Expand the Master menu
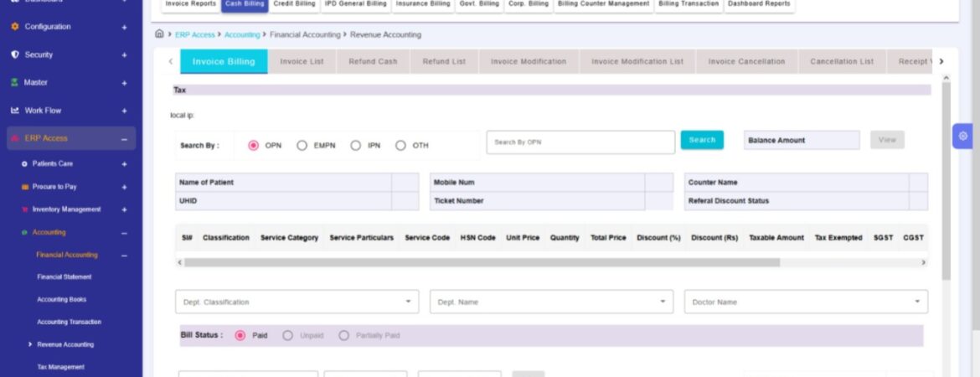 [x=124, y=83]
